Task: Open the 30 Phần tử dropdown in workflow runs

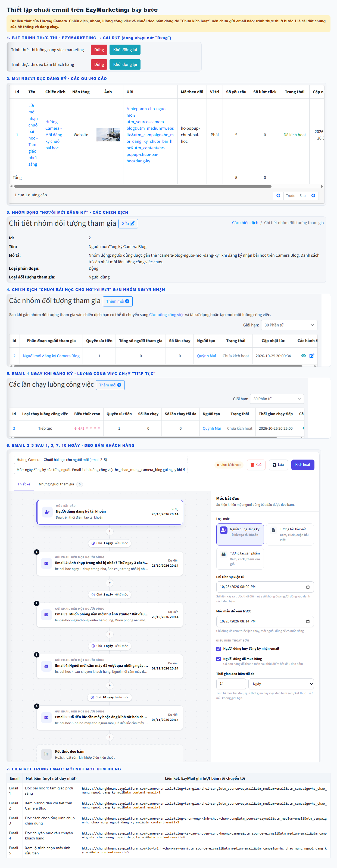Action: click(x=277, y=399)
